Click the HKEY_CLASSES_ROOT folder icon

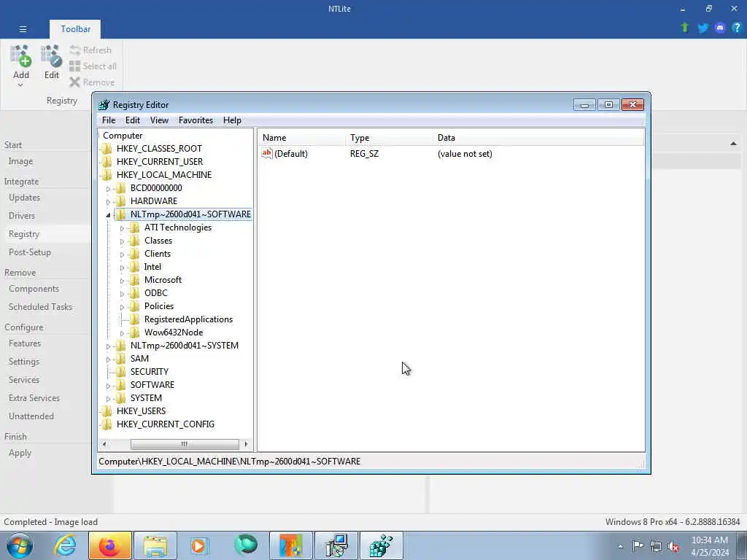coord(107,149)
